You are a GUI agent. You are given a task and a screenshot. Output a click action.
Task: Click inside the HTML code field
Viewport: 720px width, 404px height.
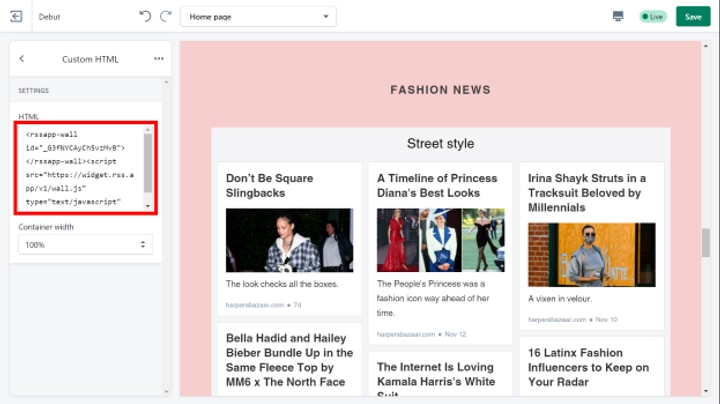(x=83, y=168)
